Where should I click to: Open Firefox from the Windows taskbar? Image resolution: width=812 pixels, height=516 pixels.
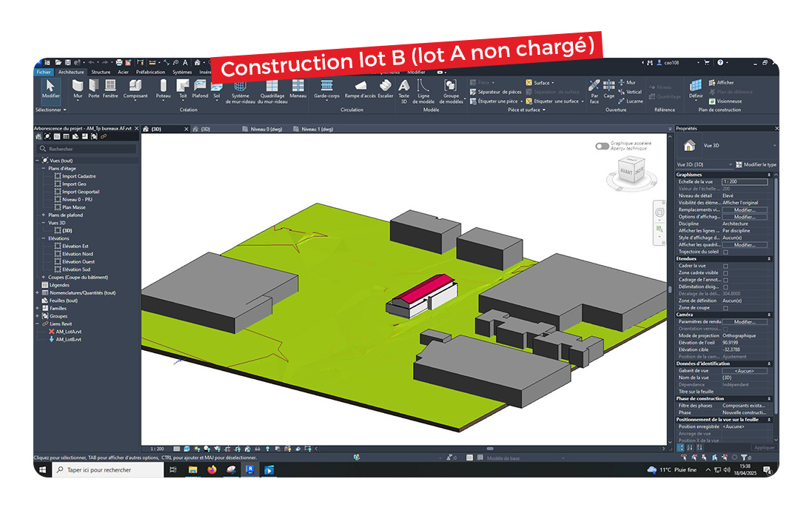(212, 470)
